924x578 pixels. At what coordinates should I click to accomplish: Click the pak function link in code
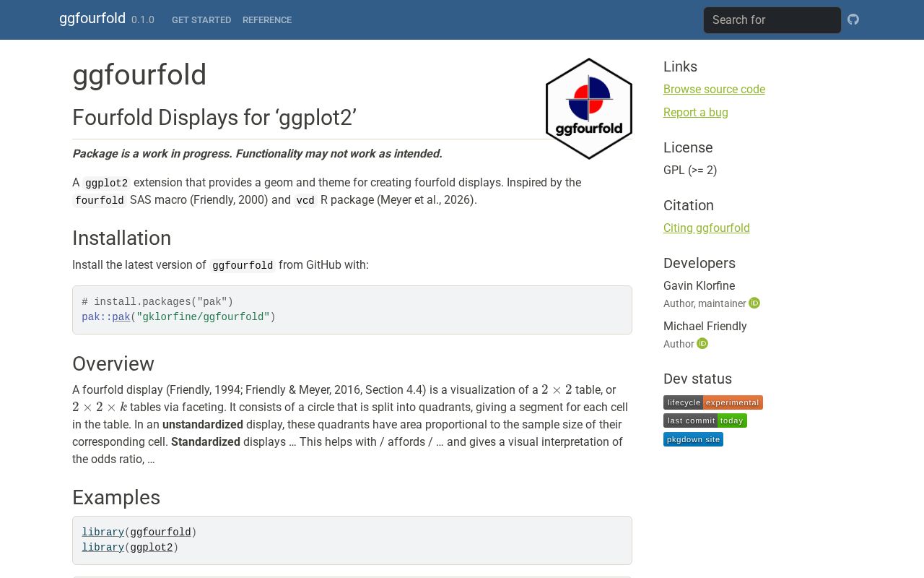coord(121,317)
